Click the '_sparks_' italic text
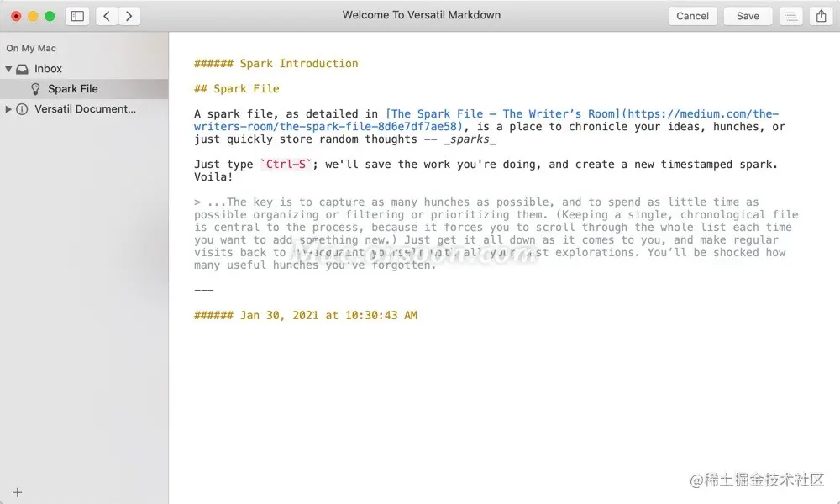840x504 pixels. [470, 139]
